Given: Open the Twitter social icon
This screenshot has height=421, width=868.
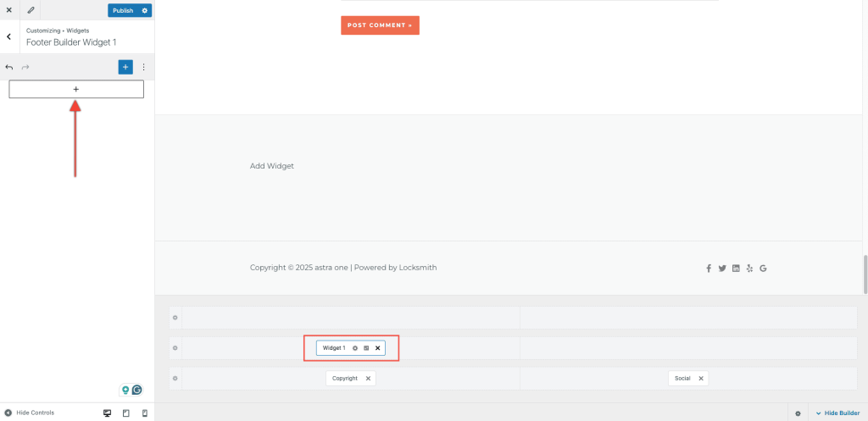Looking at the screenshot, I should tap(722, 269).
